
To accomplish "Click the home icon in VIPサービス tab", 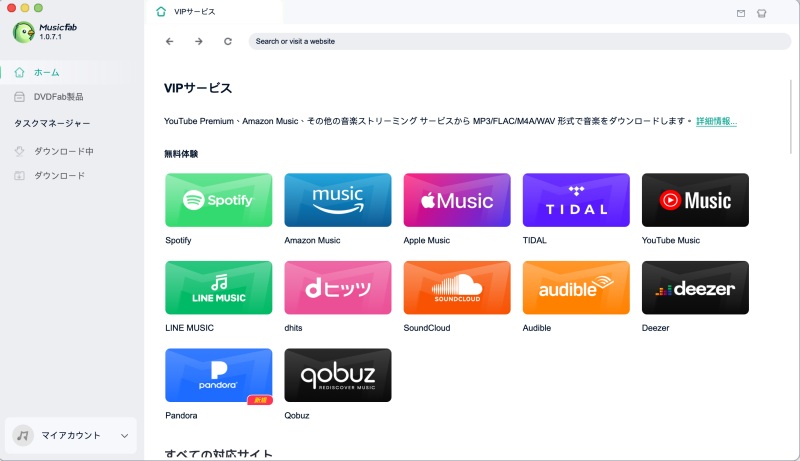I will (161, 11).
